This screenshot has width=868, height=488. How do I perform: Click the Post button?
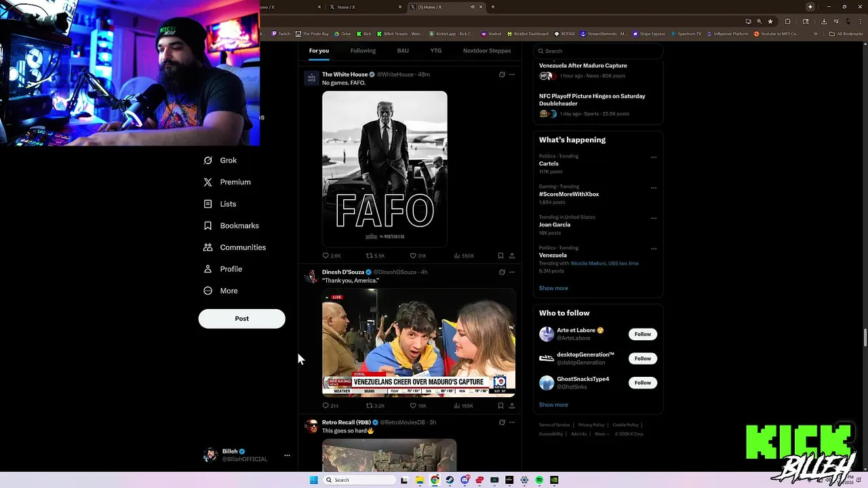click(242, 319)
